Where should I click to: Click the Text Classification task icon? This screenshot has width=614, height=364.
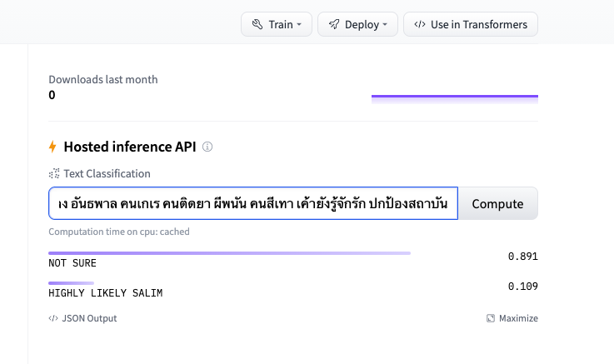point(54,173)
